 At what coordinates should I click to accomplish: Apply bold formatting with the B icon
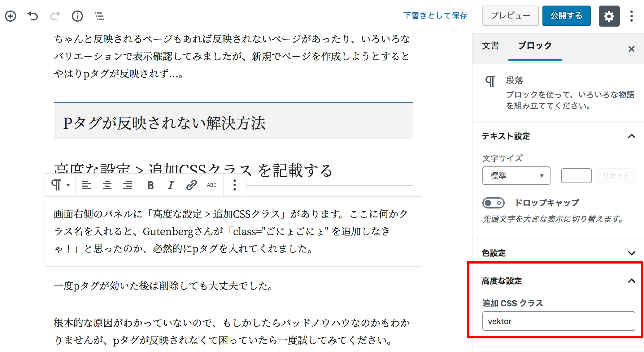150,185
